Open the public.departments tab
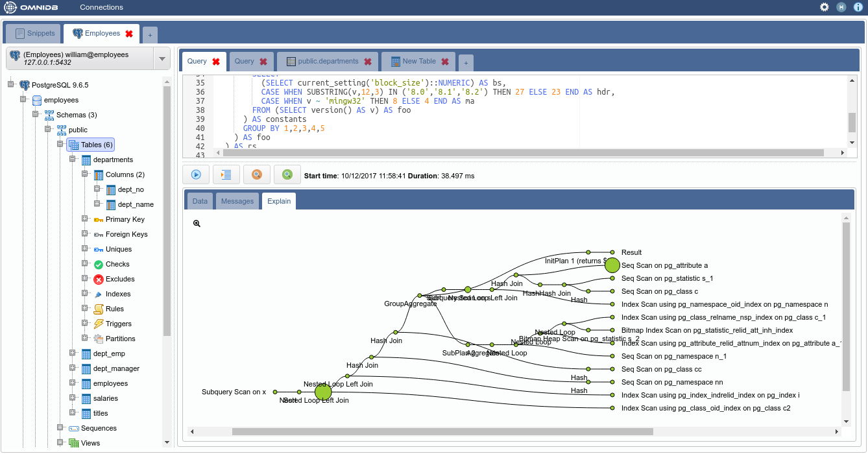The width and height of the screenshot is (868, 454). 328,62
